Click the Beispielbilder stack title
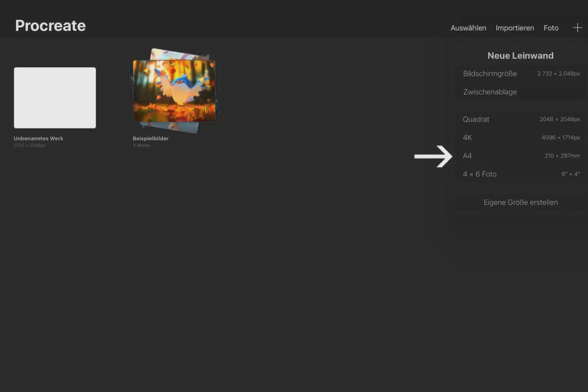588x392 pixels. 150,139
